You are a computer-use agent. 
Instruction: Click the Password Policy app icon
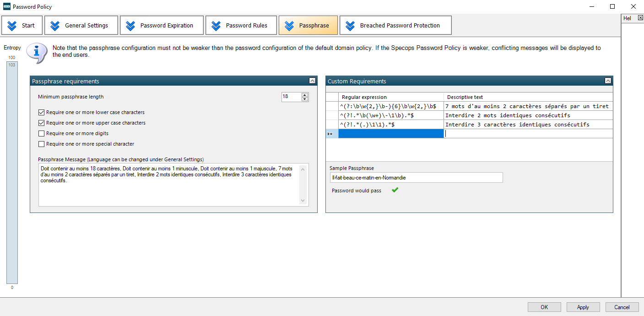[x=7, y=6]
